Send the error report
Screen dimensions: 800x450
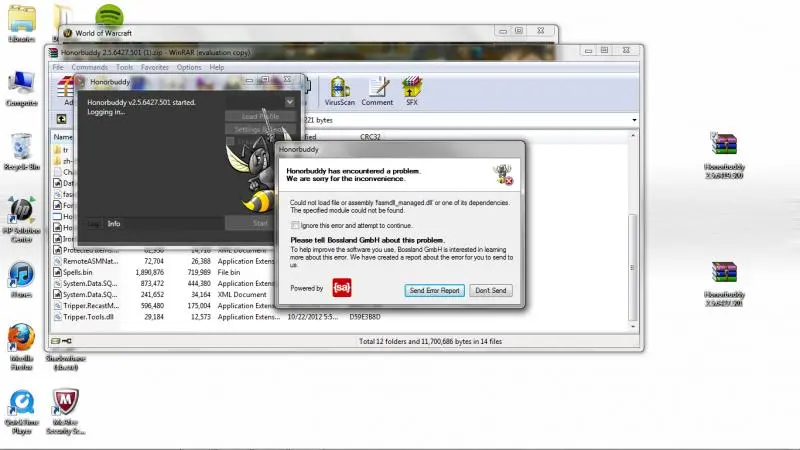pos(435,290)
